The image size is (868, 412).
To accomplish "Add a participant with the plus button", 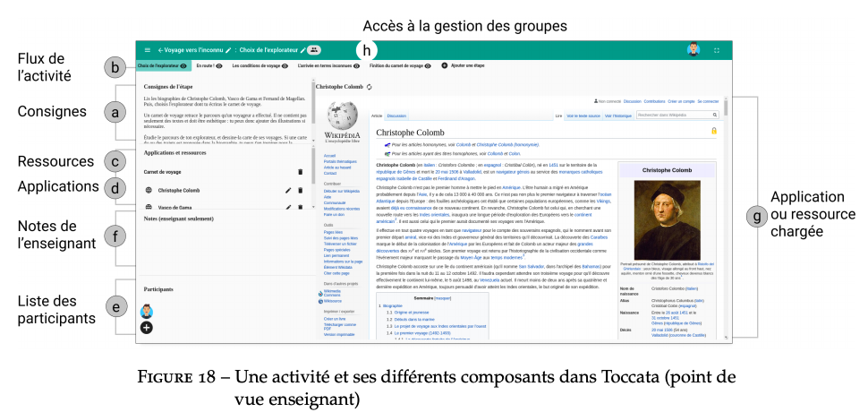I will (146, 327).
